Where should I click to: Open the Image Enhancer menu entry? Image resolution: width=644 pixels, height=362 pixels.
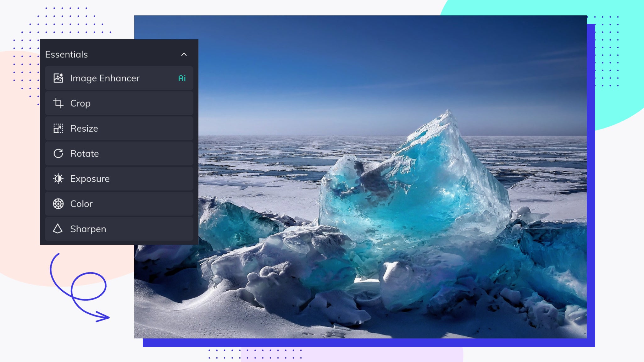pos(105,78)
